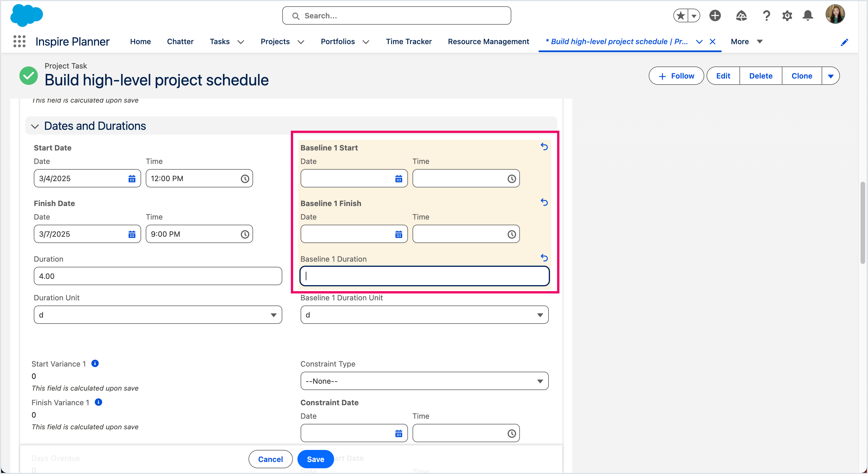Open the Constraint Date clock picker
The height and width of the screenshot is (474, 868).
coord(512,434)
